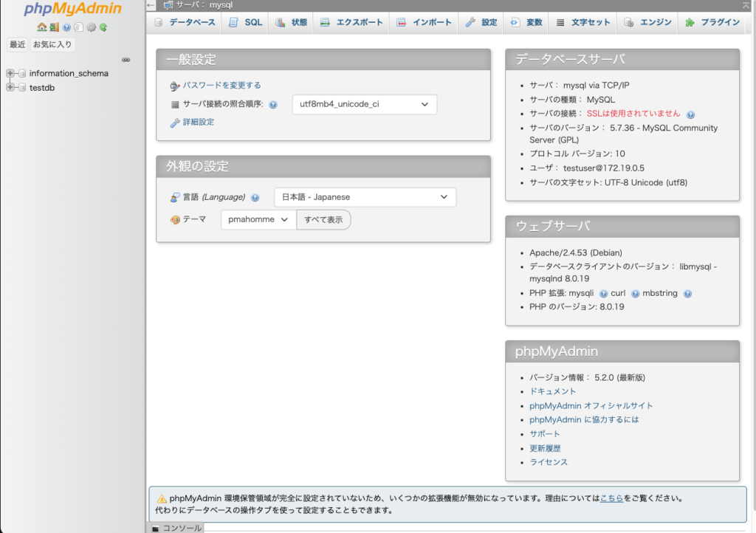Viewport: 756px width, 533px height.
Task: Open phpMyAdmin documentation via blue help icon in sidebar
Action: click(x=66, y=27)
